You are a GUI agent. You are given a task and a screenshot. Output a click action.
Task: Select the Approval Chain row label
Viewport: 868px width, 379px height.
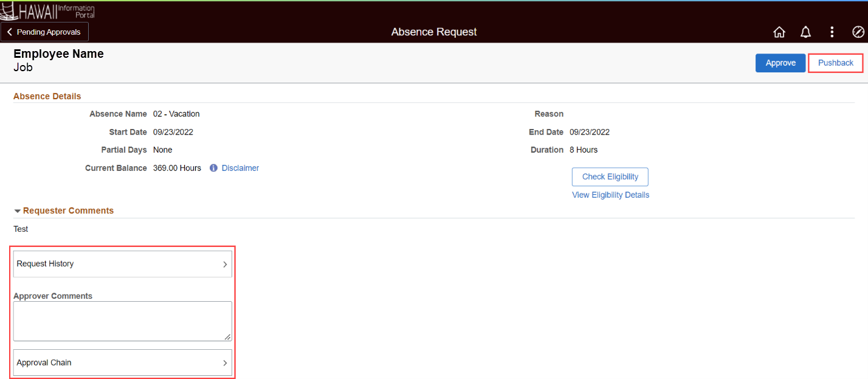pyautogui.click(x=44, y=363)
